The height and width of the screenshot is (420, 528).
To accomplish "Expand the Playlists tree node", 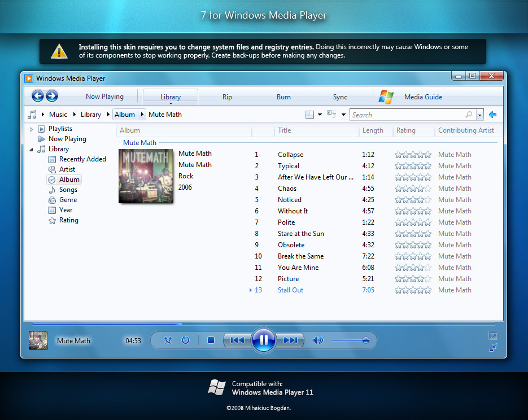I will pyautogui.click(x=32, y=129).
